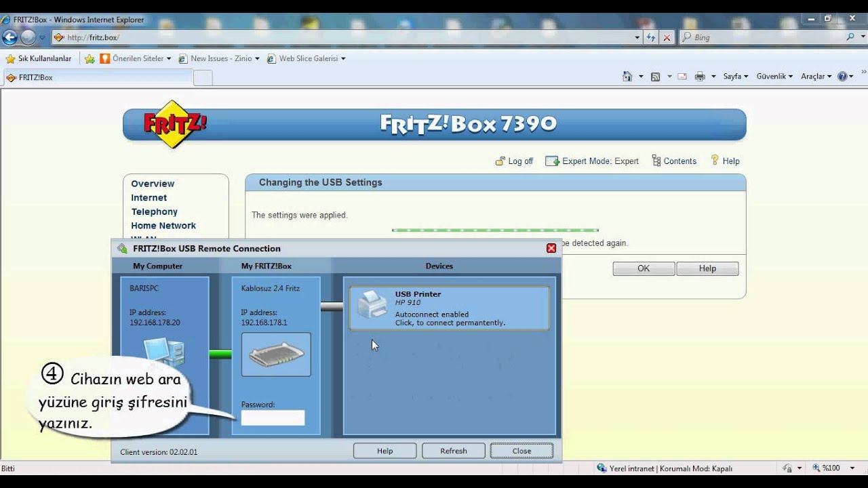Click the FRITZ!Box router image

click(x=276, y=354)
